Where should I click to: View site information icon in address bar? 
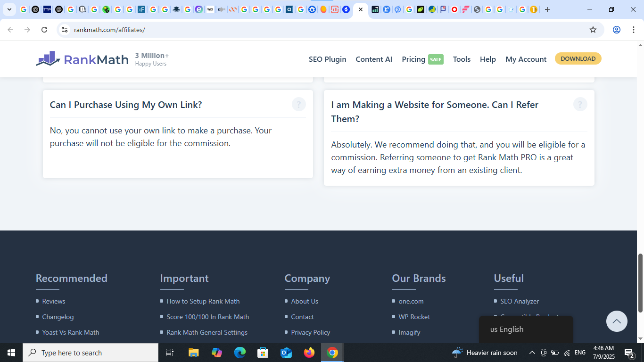[x=65, y=30]
